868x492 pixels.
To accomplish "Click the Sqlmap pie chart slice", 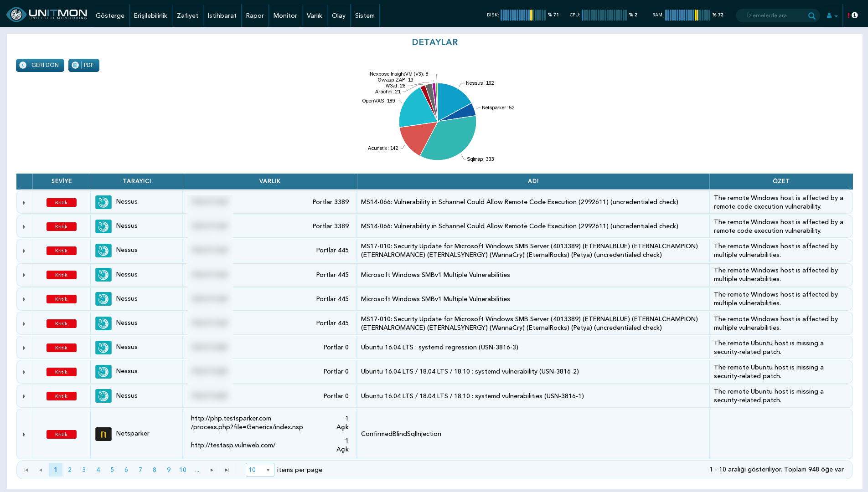I will click(x=451, y=139).
